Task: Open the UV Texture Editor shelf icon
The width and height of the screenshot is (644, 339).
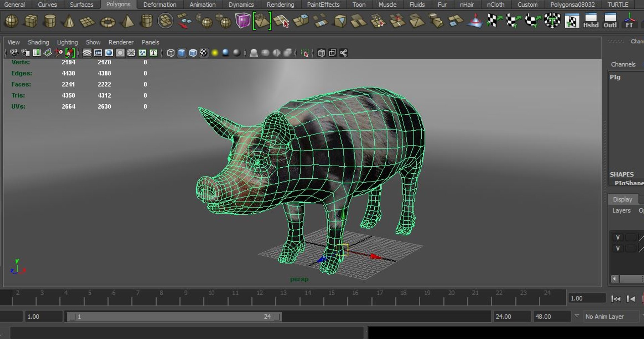Action: click(572, 21)
